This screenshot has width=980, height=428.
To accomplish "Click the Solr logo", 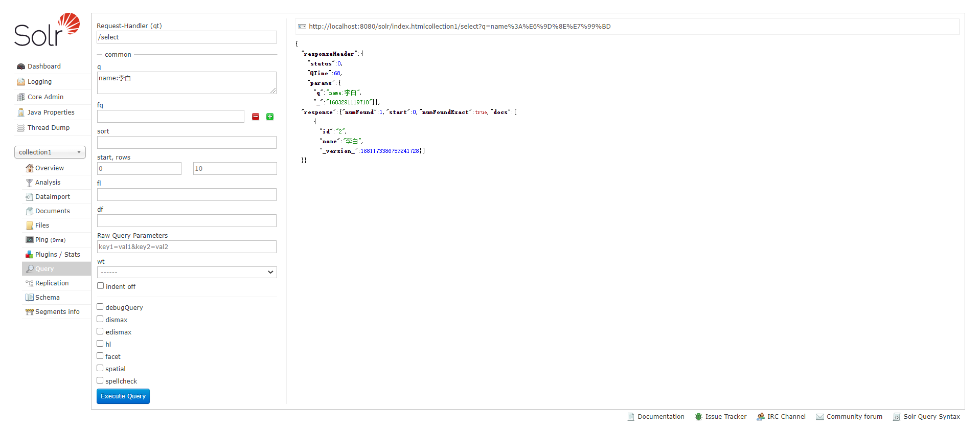I will point(47,30).
